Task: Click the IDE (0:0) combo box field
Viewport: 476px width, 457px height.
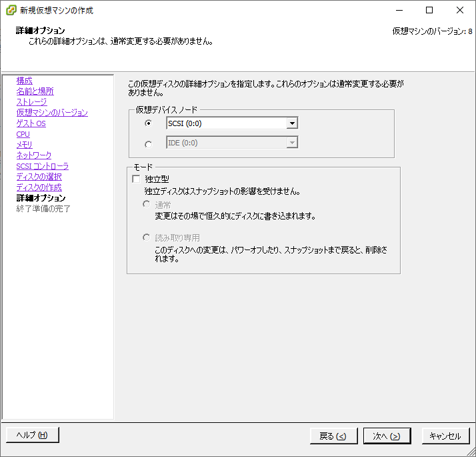Action: point(232,143)
